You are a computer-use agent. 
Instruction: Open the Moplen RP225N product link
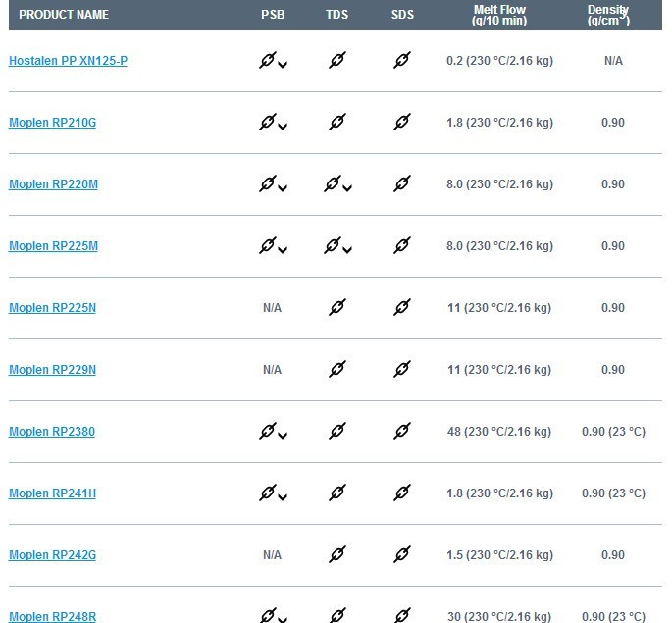52,308
